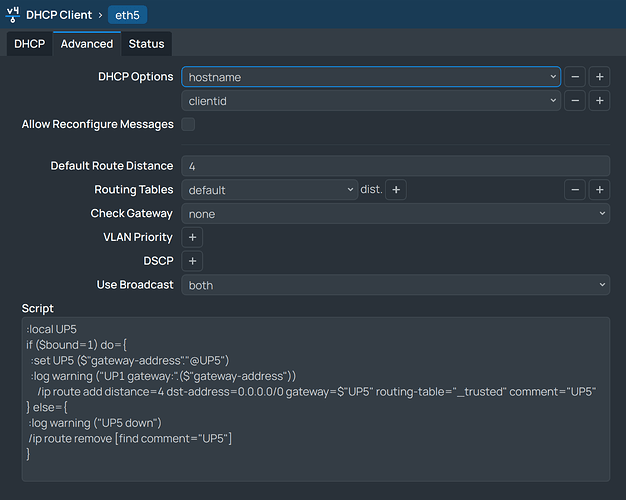Click the Default Route Distance field
The width and height of the screenshot is (626, 500).
point(395,166)
